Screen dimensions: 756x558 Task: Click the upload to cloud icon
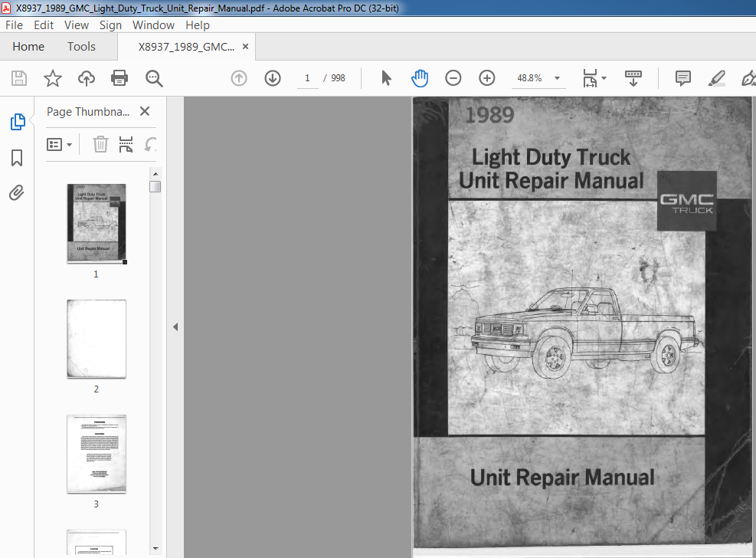tap(87, 77)
